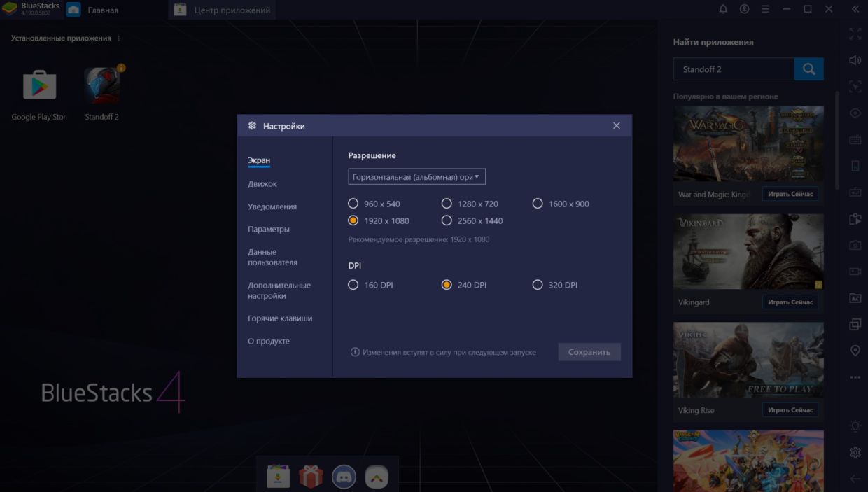Close the Настройки dialog
Image resolution: width=868 pixels, height=492 pixels.
coord(617,126)
